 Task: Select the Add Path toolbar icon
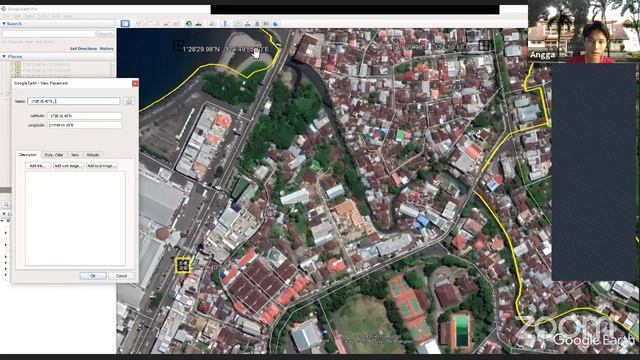click(157, 23)
